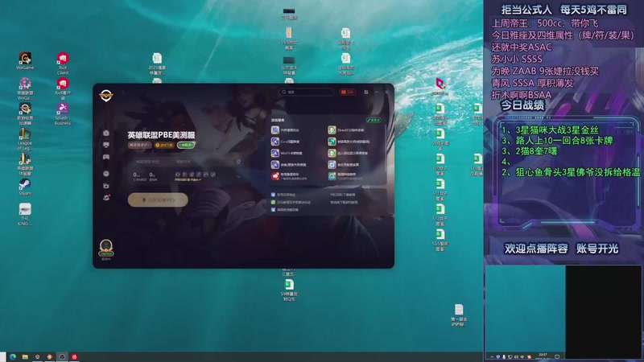Open the gamepad icon in WeGame sidebar
644x362 pixels.
point(106,157)
